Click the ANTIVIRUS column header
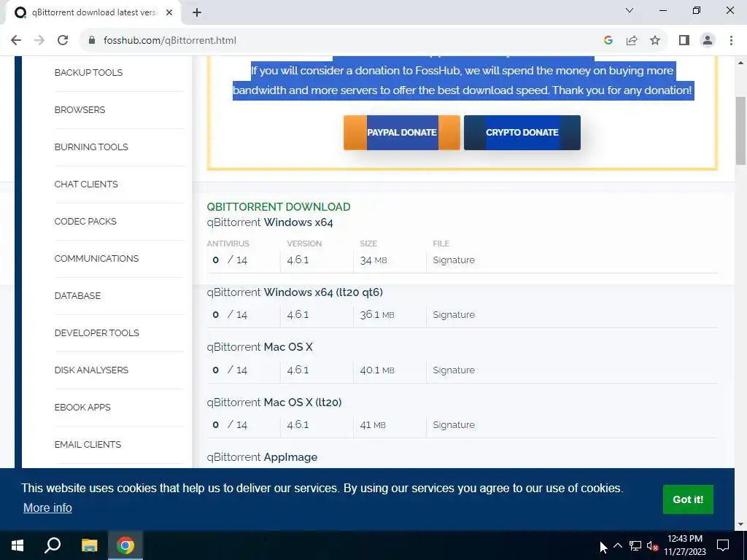 click(x=228, y=244)
